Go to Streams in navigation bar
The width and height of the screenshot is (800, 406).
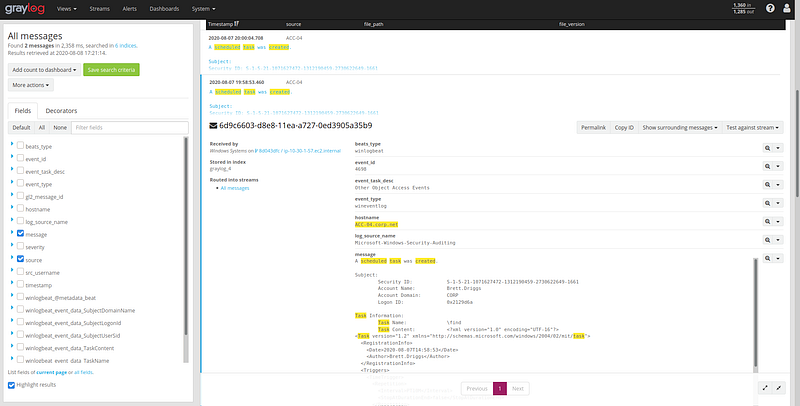99,9
